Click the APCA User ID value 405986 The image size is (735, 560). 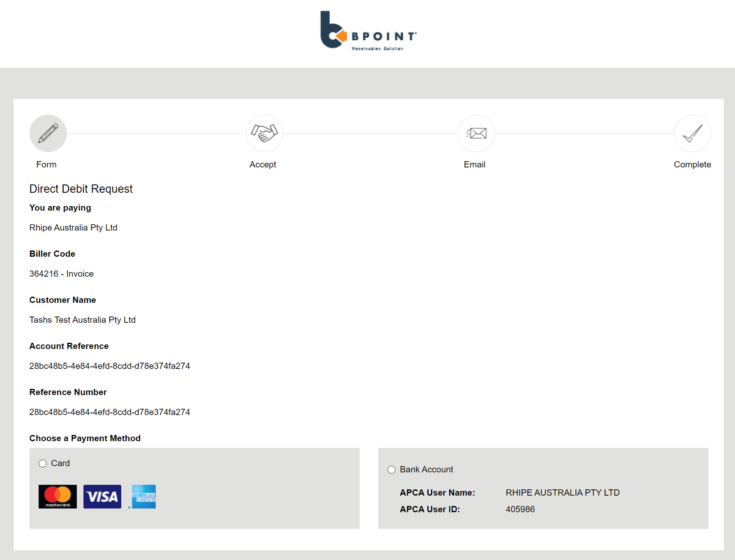pyautogui.click(x=520, y=509)
